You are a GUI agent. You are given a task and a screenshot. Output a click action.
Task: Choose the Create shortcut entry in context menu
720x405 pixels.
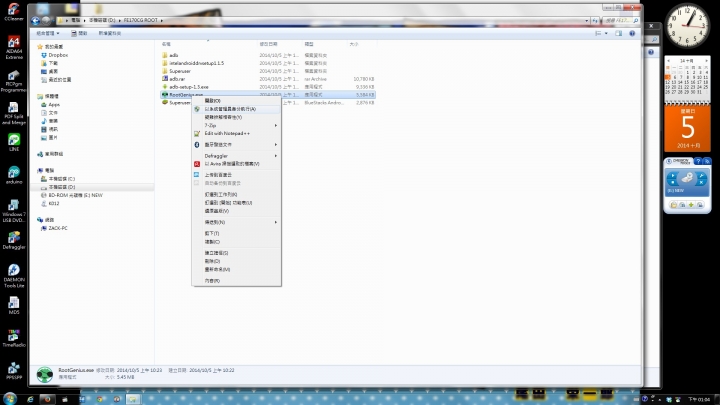236,253
